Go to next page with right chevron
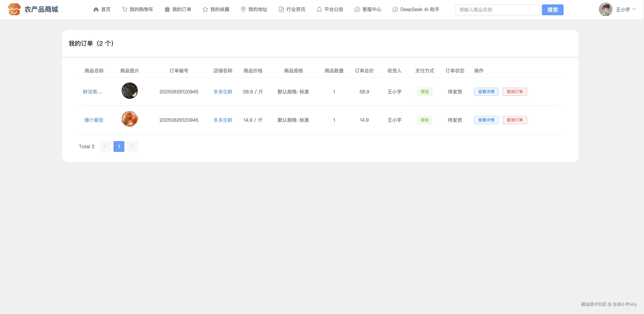This screenshot has width=644, height=314. click(x=132, y=146)
